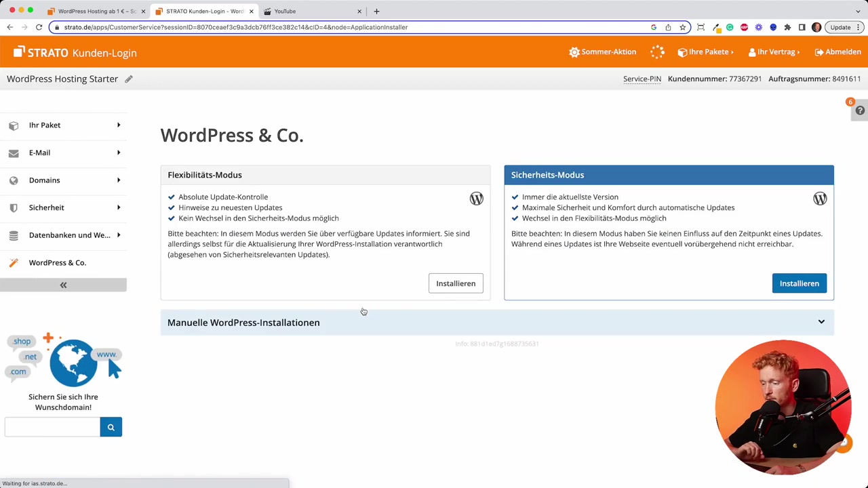Click the site info lock icon in address bar
868x488 pixels.
coord(57,27)
